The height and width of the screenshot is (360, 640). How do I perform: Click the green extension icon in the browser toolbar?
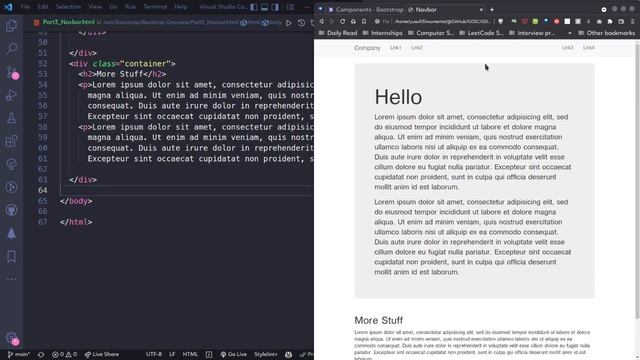pos(535,21)
